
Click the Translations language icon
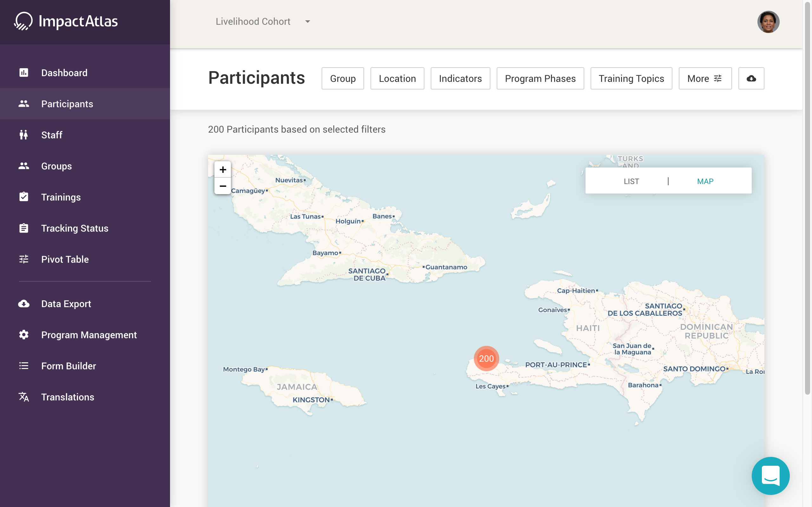pyautogui.click(x=24, y=397)
